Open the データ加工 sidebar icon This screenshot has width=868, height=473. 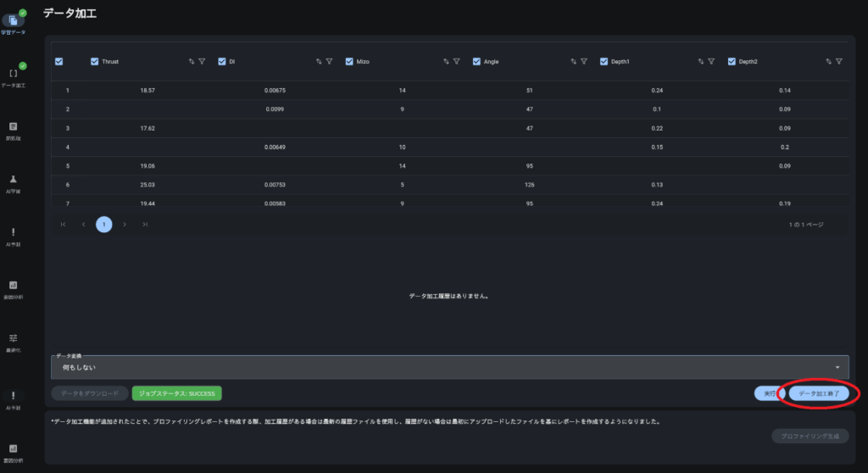point(13,74)
